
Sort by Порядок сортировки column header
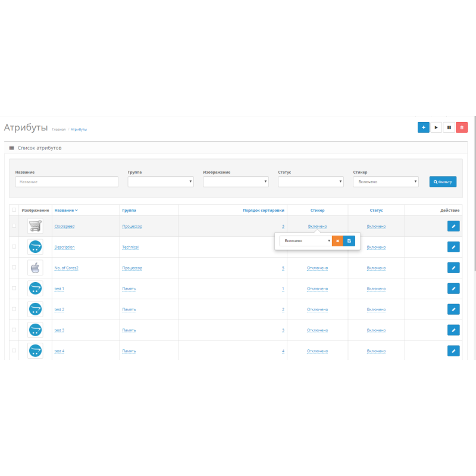point(264,210)
